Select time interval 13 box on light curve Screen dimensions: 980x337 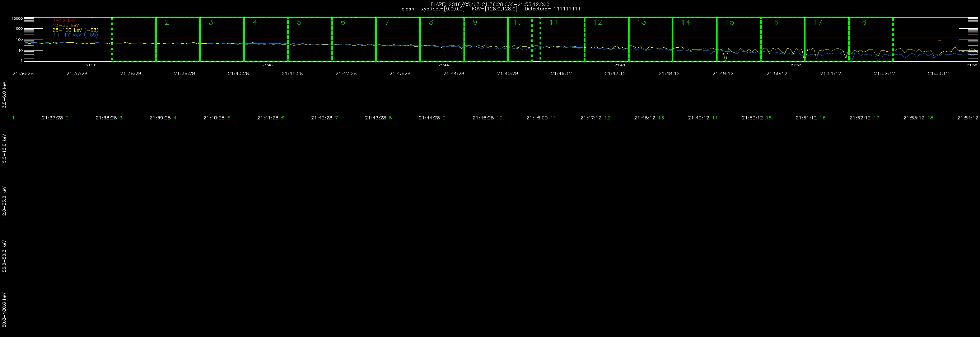(x=650, y=39)
